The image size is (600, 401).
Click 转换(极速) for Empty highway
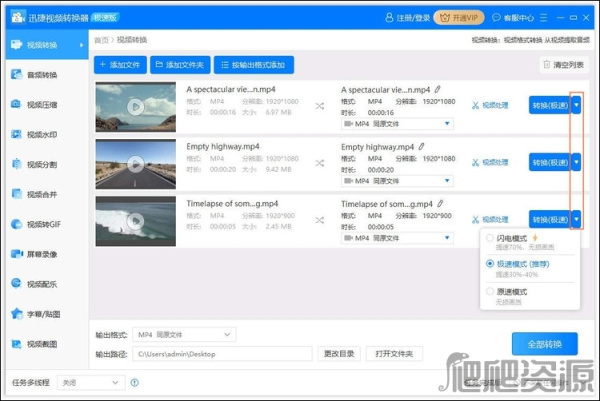pyautogui.click(x=550, y=163)
